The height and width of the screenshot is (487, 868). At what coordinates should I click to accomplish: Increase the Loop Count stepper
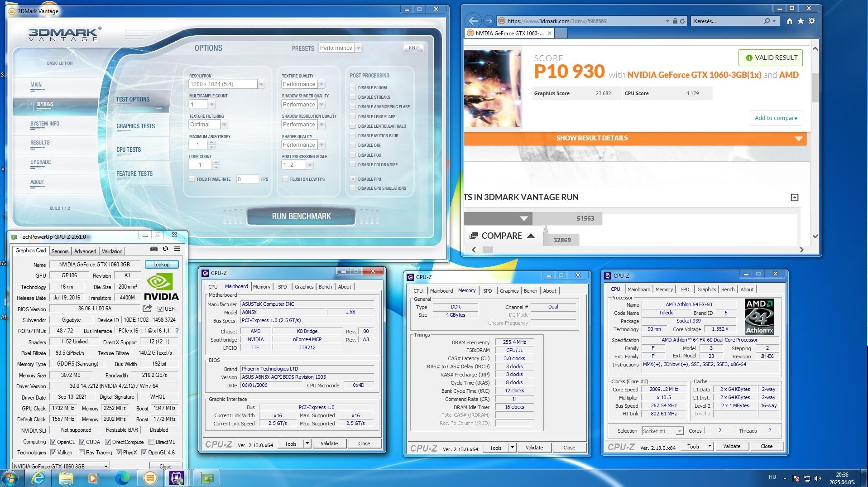click(x=216, y=162)
